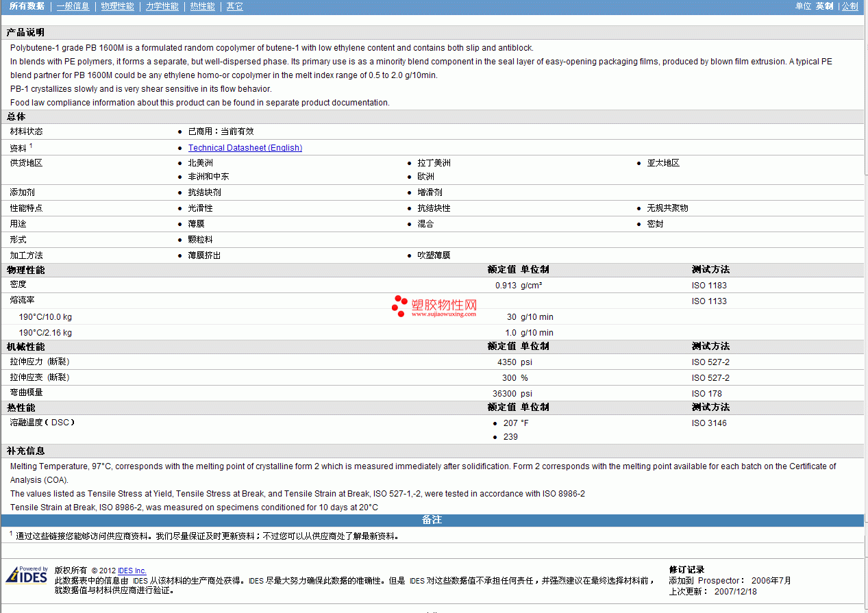This screenshot has width=868, height=613.
Task: Select the 密度 property row label
Action: (x=18, y=284)
